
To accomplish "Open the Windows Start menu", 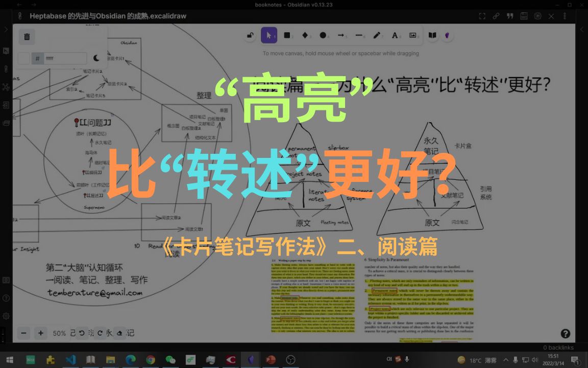I will click(x=9, y=359).
